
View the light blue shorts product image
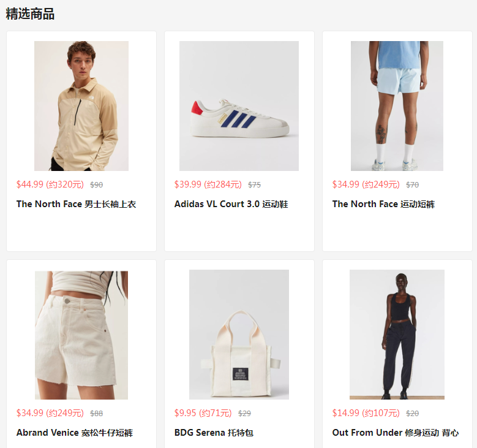click(x=397, y=105)
